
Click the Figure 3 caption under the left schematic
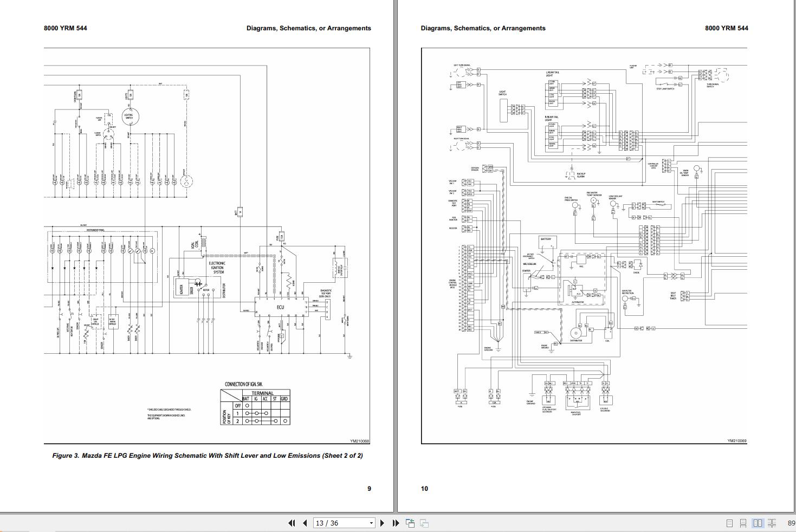[208, 456]
